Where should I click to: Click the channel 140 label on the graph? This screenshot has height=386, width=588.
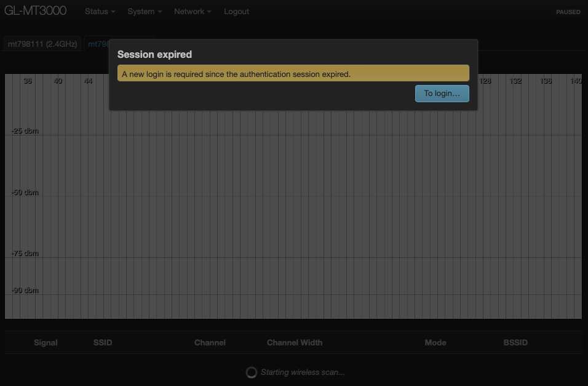click(576, 81)
